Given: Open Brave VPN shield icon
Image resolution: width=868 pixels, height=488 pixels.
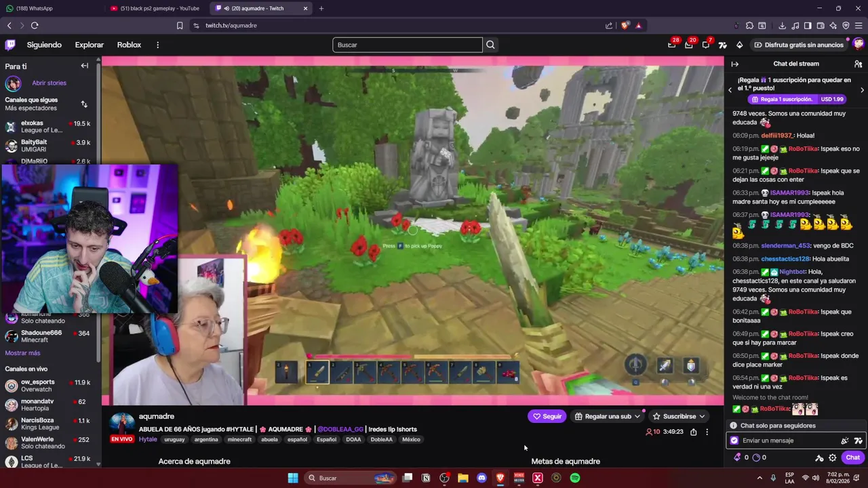Looking at the screenshot, I should pos(846,26).
